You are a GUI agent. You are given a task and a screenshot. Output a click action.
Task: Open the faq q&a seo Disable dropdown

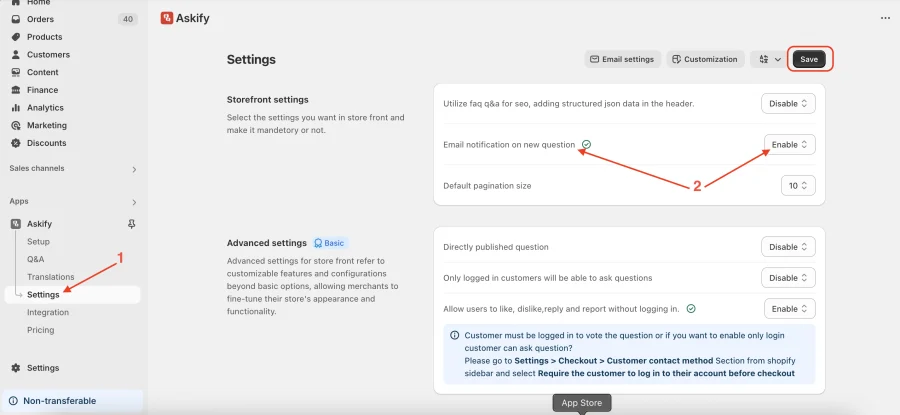pyautogui.click(x=788, y=104)
